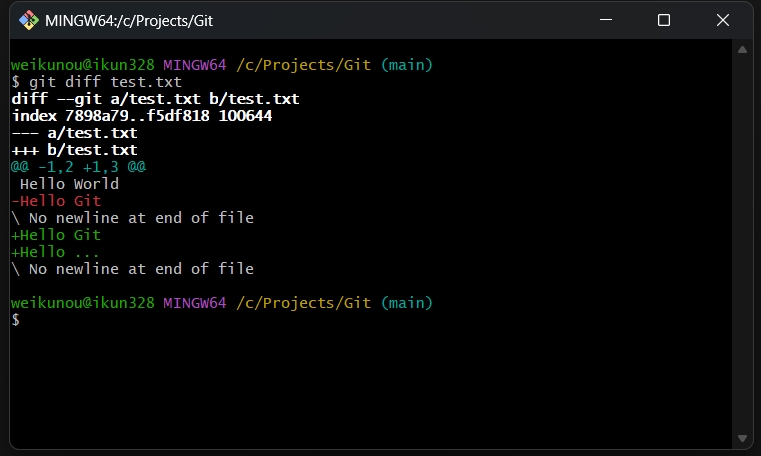Select the 'diff --git a/test.txt b/test.txt' line
The width and height of the screenshot is (761, 456).
(155, 99)
